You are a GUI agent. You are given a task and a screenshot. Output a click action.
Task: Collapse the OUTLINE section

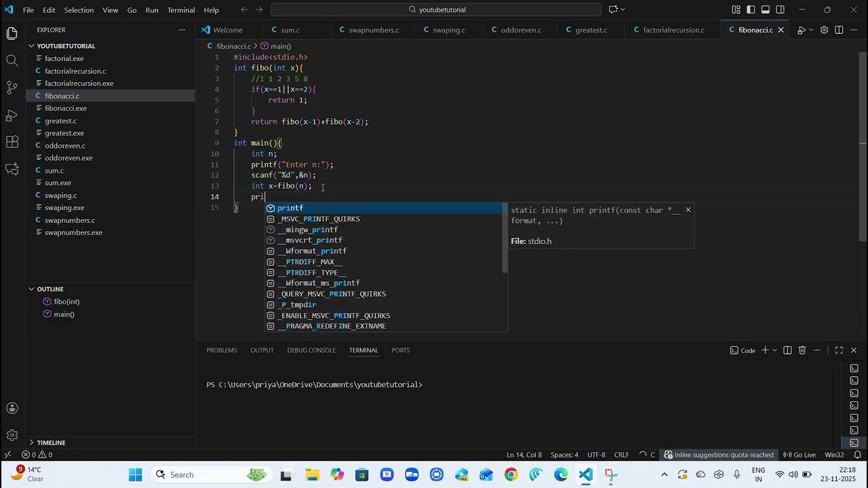coord(50,289)
